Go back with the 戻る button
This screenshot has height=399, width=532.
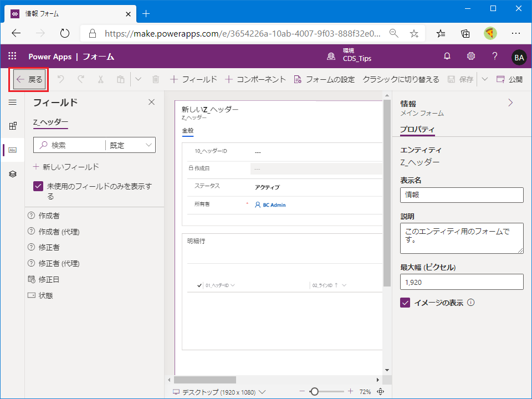tap(29, 79)
